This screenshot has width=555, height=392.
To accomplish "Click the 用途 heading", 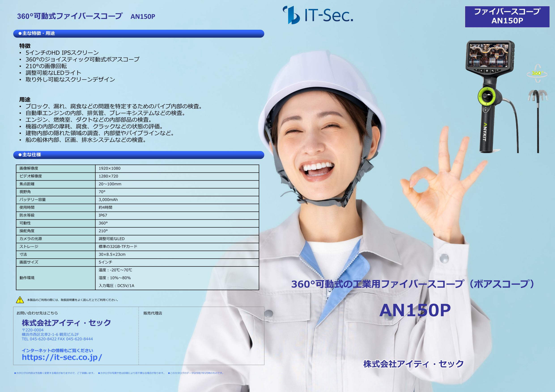I will pyautogui.click(x=25, y=99).
